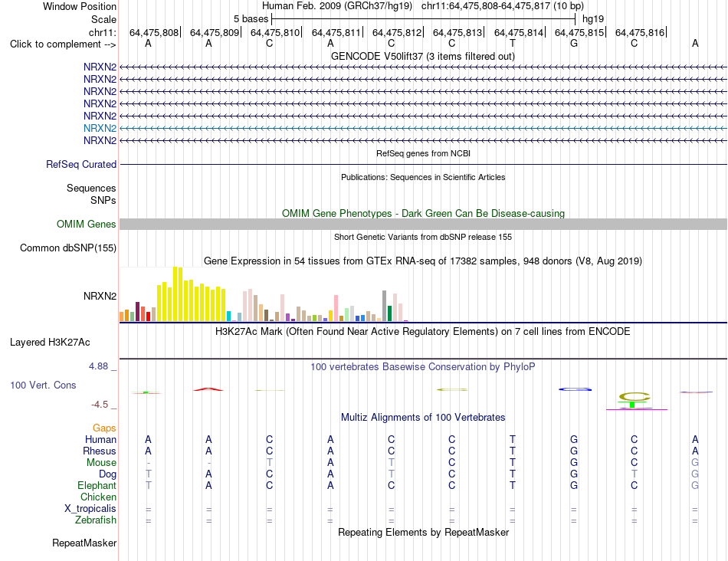Click the 'OMIM Genes' track label
Viewport: 728px width, 561px height.
(x=87, y=225)
